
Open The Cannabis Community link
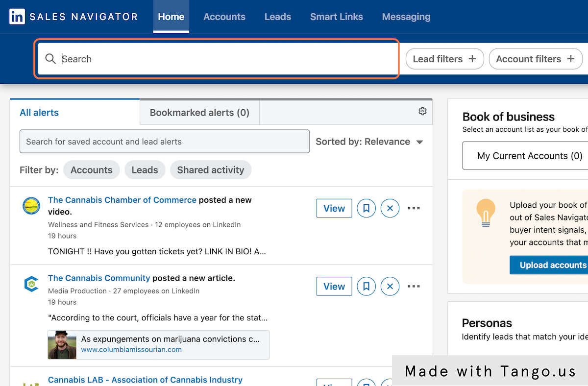pyautogui.click(x=99, y=278)
